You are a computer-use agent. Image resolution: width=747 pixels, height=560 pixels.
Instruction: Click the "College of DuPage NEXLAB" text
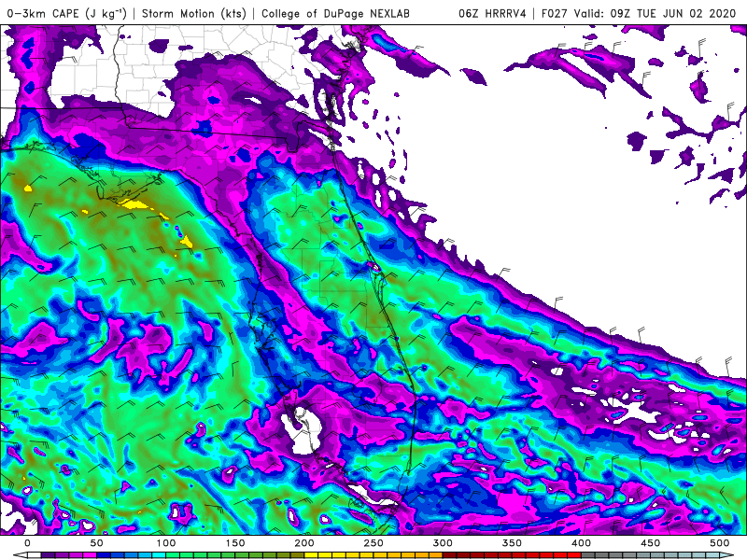(x=335, y=13)
